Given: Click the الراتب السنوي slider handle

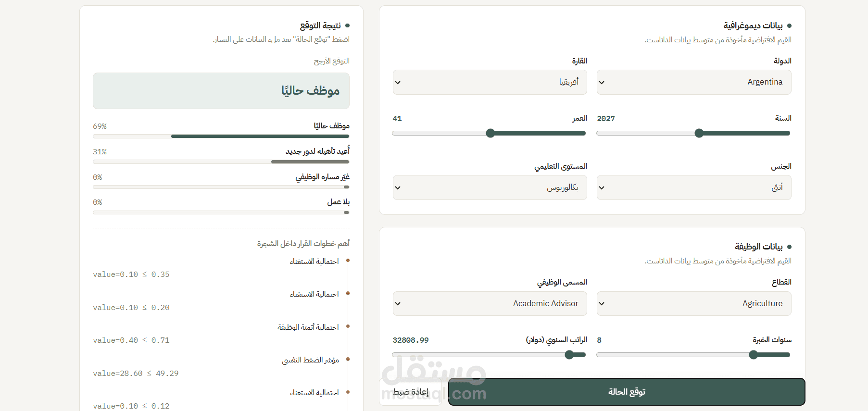Looking at the screenshot, I should pos(569,355).
